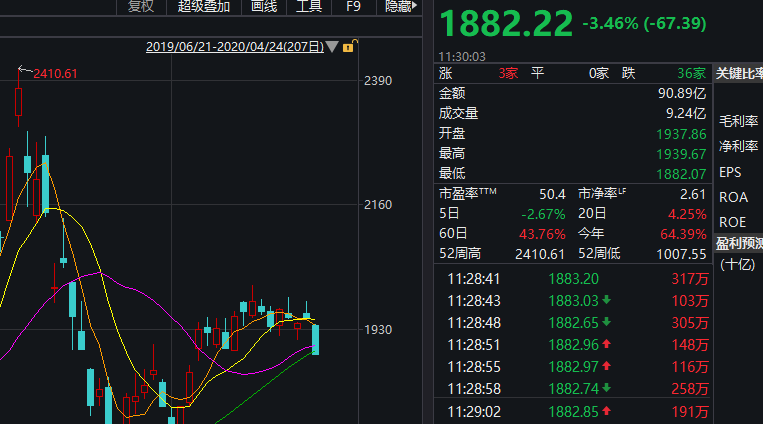Select the 画线 drawing tool

[x=263, y=6]
